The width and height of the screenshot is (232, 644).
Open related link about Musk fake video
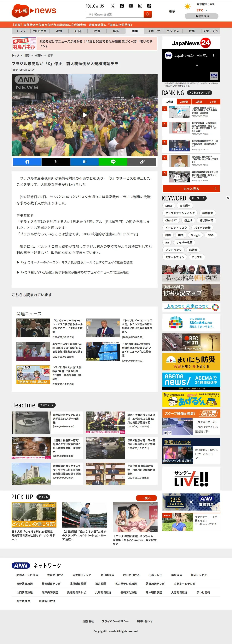pos(75,262)
